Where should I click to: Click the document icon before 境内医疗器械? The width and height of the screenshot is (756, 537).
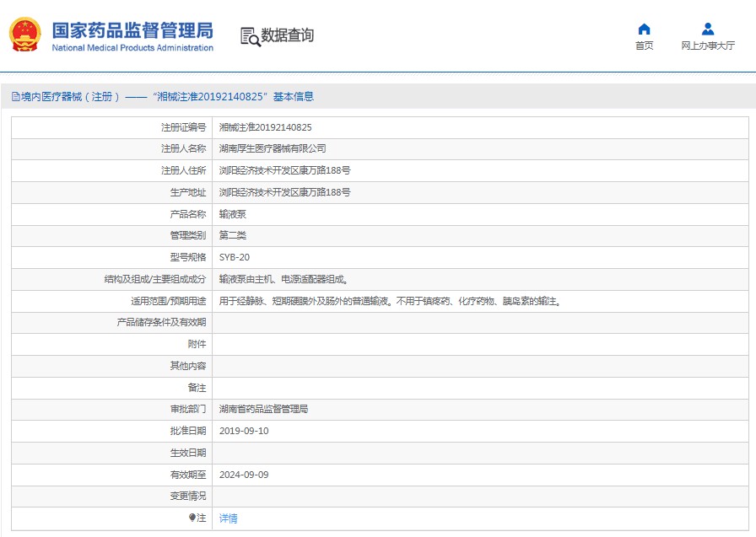tap(15, 97)
